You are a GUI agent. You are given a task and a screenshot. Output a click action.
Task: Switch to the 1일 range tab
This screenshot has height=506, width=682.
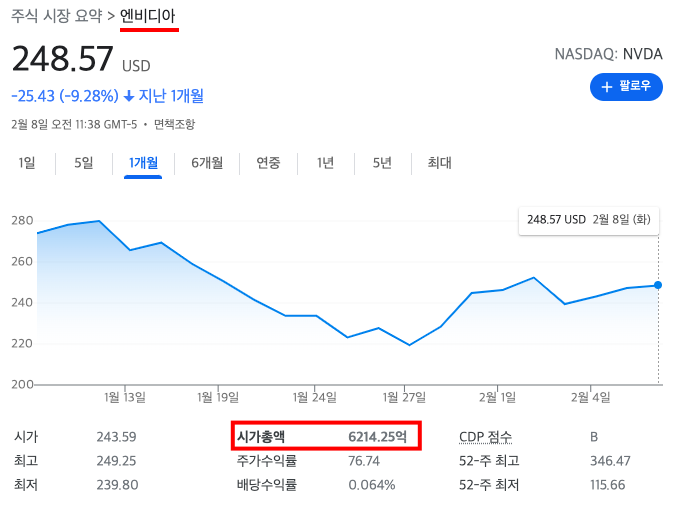27,163
